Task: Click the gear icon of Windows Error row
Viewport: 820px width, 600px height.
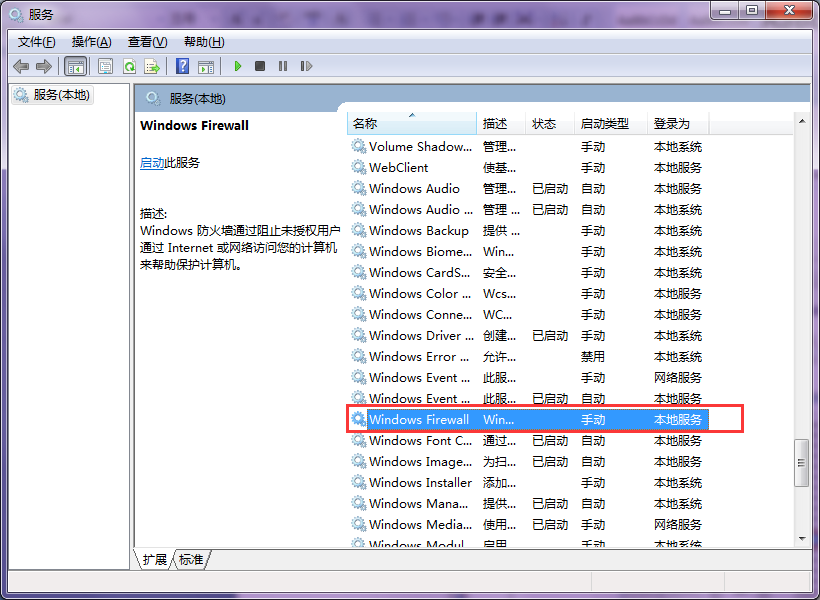Action: click(358, 356)
